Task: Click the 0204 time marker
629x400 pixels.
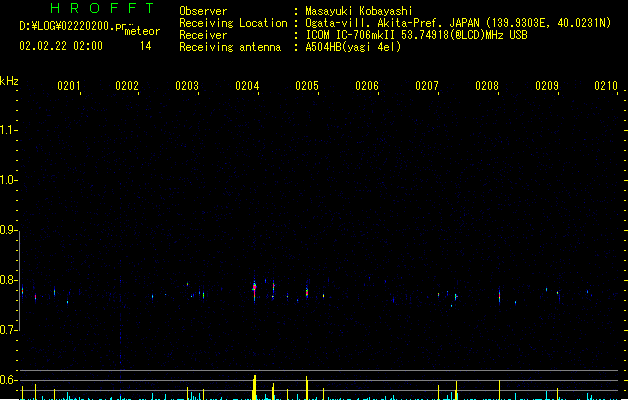Action: (x=247, y=86)
